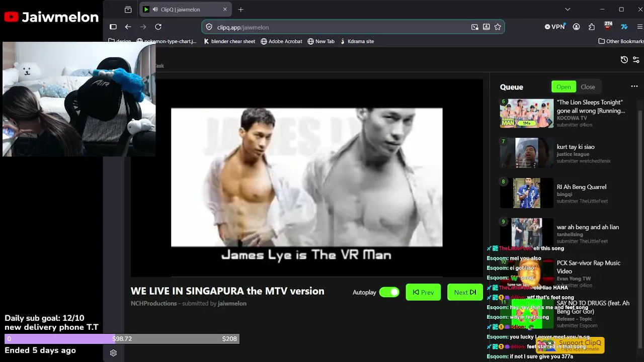This screenshot has width=644, height=362.
Task: Open the New Tab bookmark
Action: pos(321,41)
